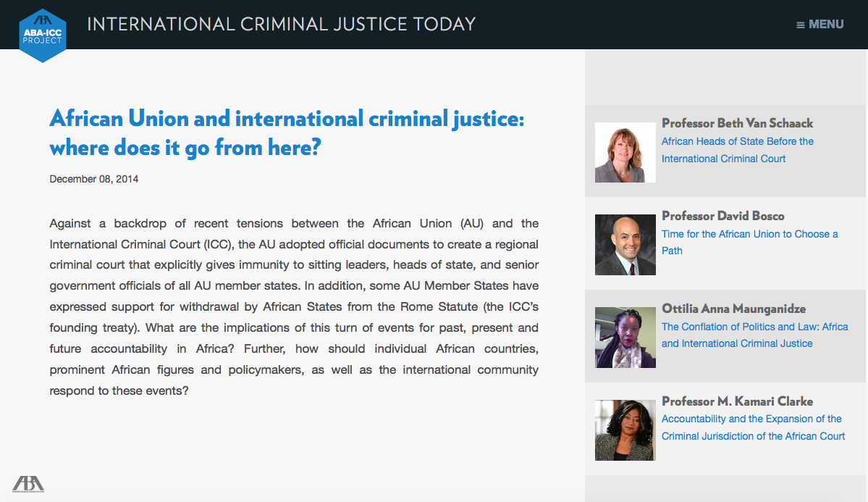Click the three-line icon beside MENU
This screenshot has height=502, width=868.
point(801,25)
